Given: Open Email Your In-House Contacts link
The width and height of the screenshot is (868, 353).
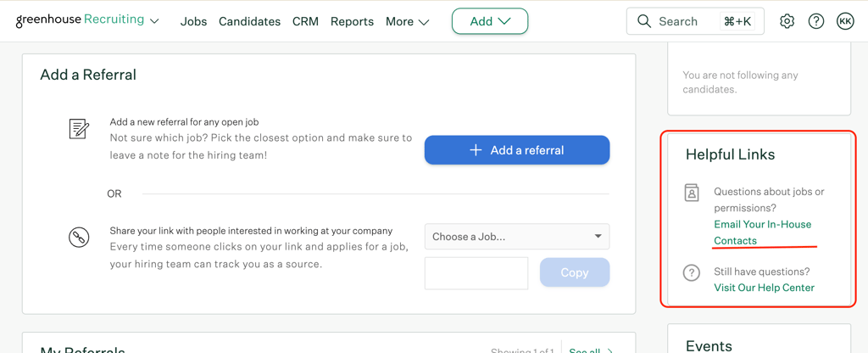Looking at the screenshot, I should 762,233.
